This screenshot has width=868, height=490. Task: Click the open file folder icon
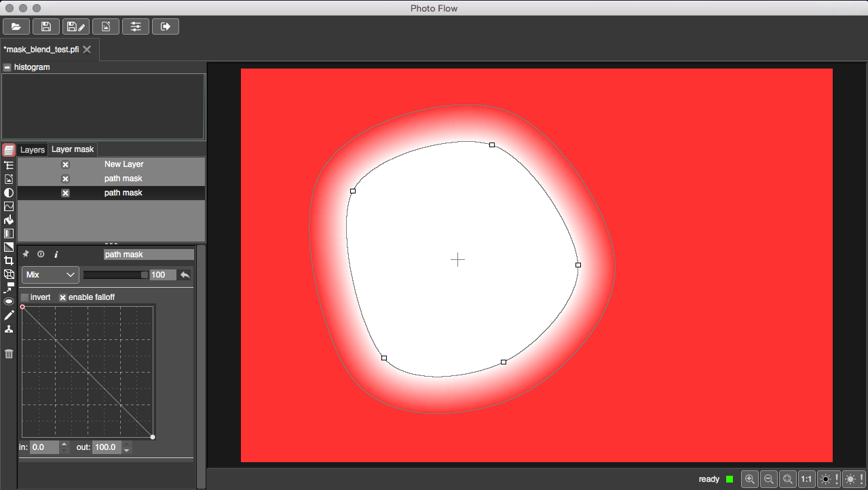[16, 26]
